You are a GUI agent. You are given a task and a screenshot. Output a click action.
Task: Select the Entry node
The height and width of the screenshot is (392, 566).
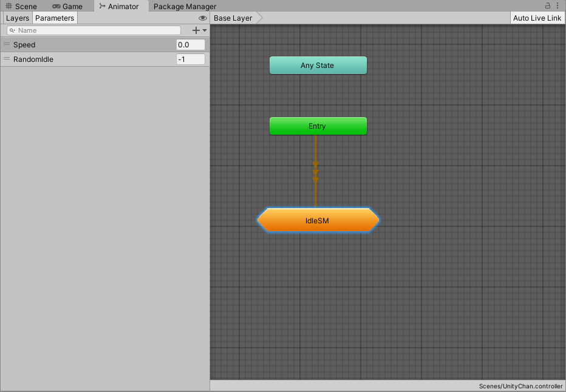(x=318, y=126)
